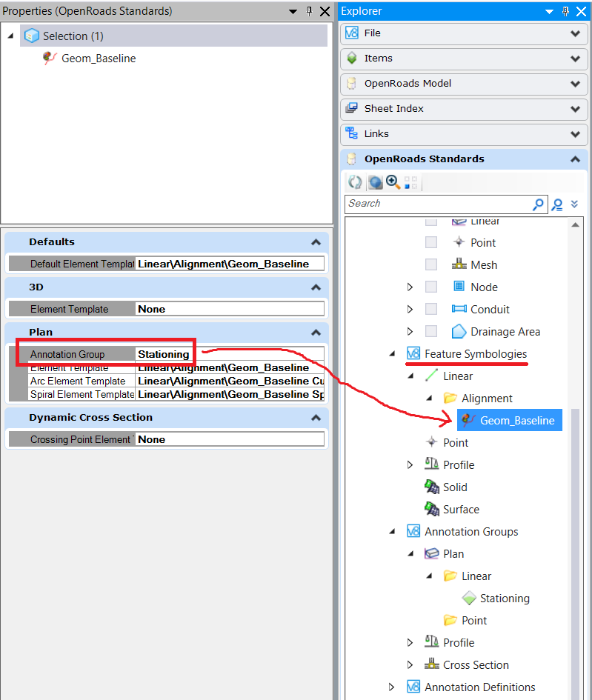Open the Properties panel dropdown menu arrow
Viewport: 592px width, 700px height.
[x=293, y=12]
